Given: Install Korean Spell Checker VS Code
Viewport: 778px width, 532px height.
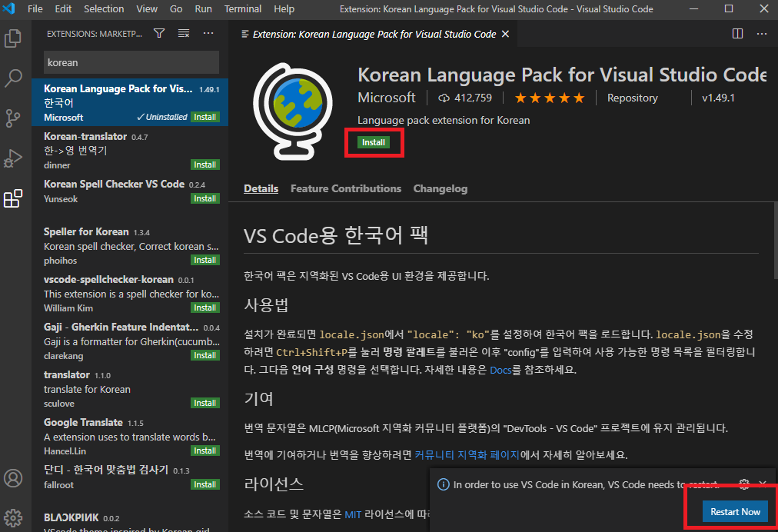Looking at the screenshot, I should click(x=205, y=198).
